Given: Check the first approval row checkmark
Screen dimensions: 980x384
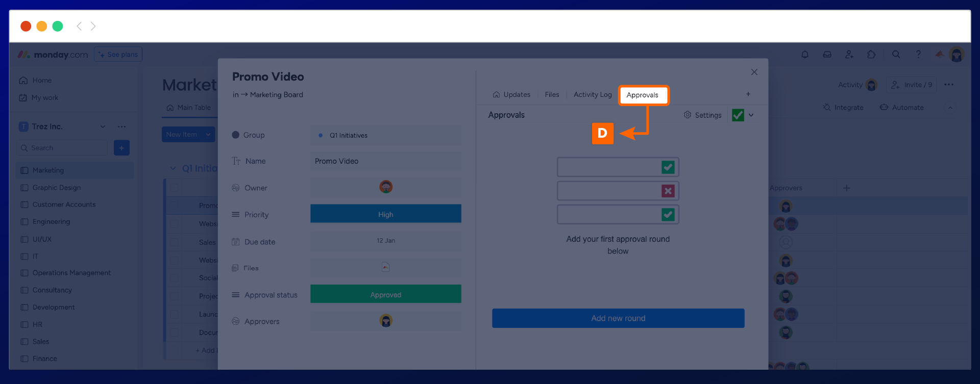Looking at the screenshot, I should (668, 167).
